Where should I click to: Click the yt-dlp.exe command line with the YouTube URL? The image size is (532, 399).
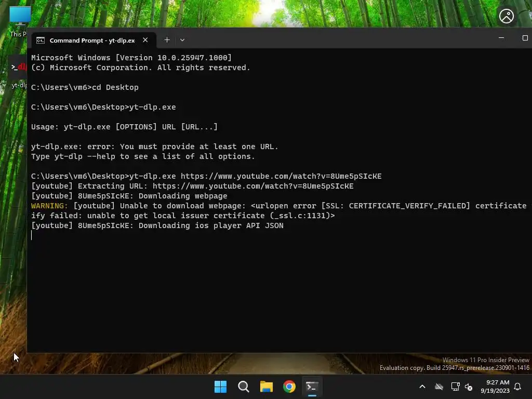206,176
